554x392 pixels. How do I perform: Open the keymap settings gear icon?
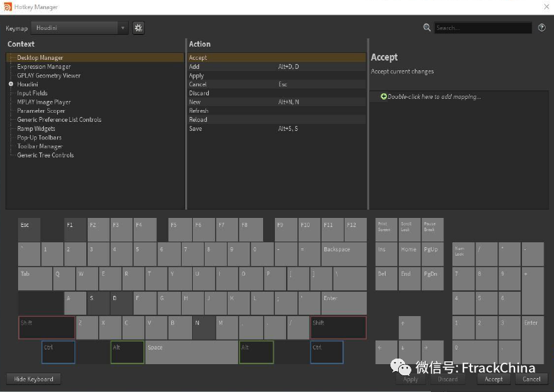(x=138, y=28)
